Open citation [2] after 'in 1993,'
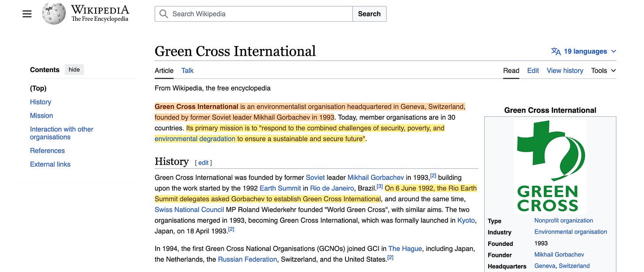The width and height of the screenshot is (644, 272). pos(433,176)
